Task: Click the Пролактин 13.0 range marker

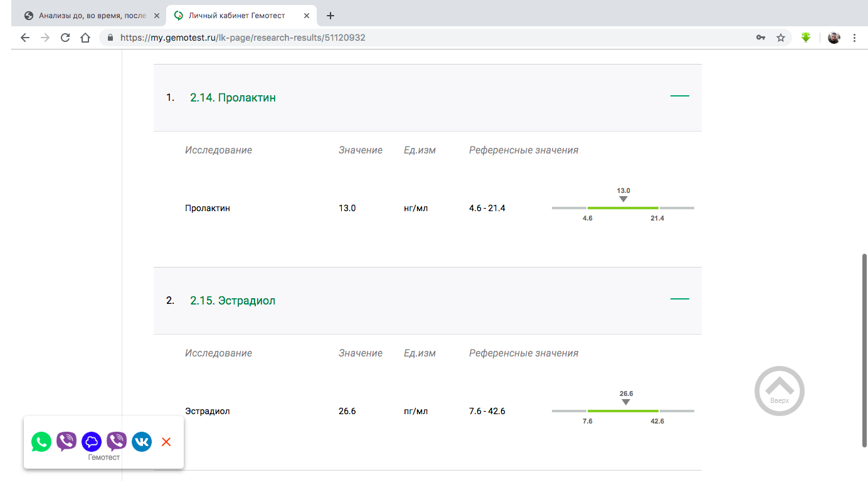Action: pos(623,199)
